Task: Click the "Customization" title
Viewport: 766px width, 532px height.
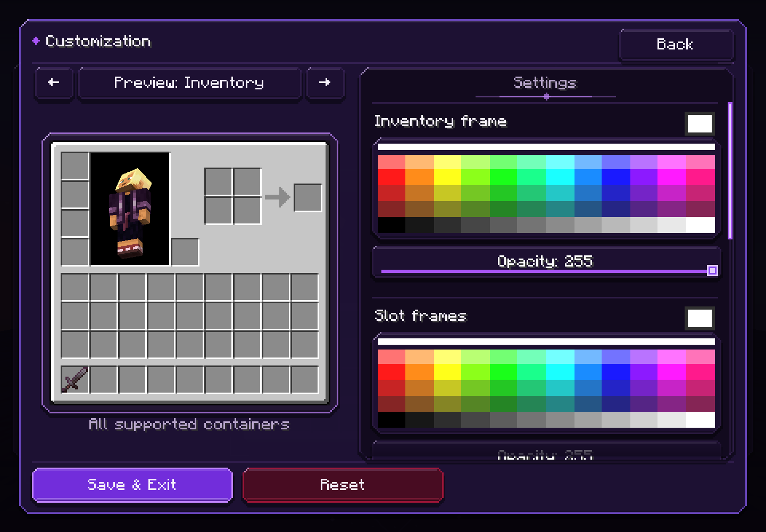Action: click(x=98, y=41)
